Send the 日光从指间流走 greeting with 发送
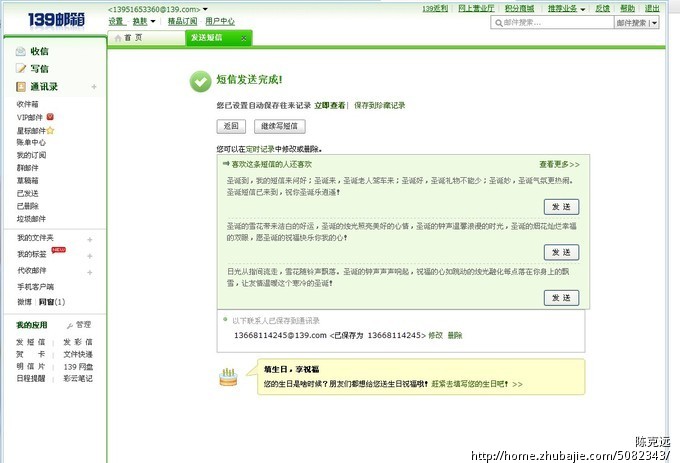Viewport: 680px width, 463px height. click(561, 298)
